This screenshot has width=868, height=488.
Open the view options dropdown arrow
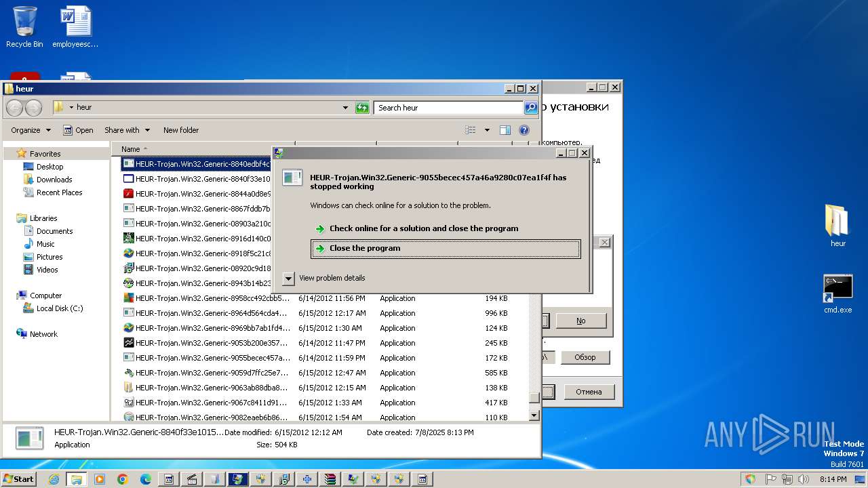click(x=487, y=130)
